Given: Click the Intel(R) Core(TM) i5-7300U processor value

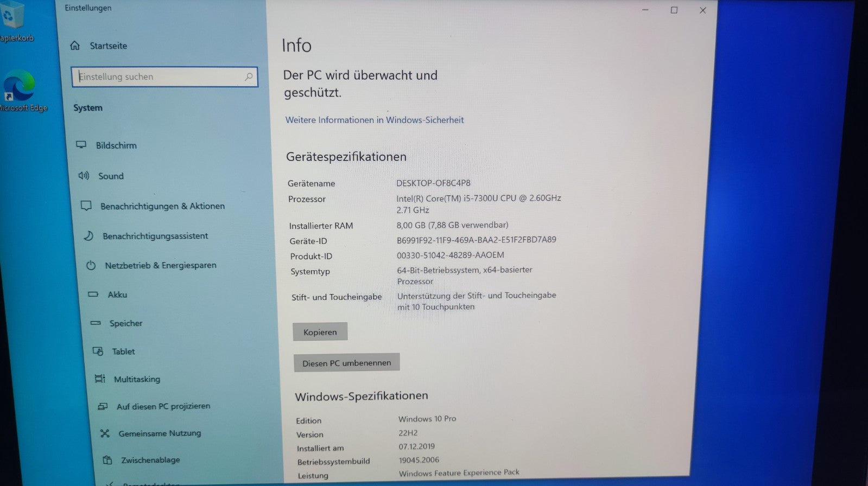Looking at the screenshot, I should [x=479, y=204].
